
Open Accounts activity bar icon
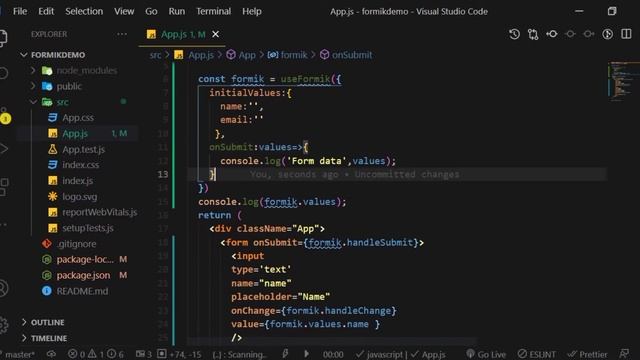pos(3,288)
